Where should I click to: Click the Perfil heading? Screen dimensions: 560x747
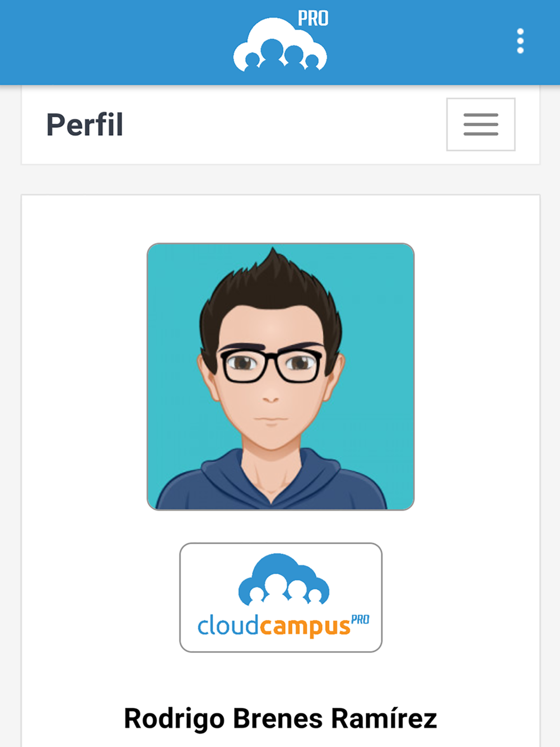tap(85, 125)
